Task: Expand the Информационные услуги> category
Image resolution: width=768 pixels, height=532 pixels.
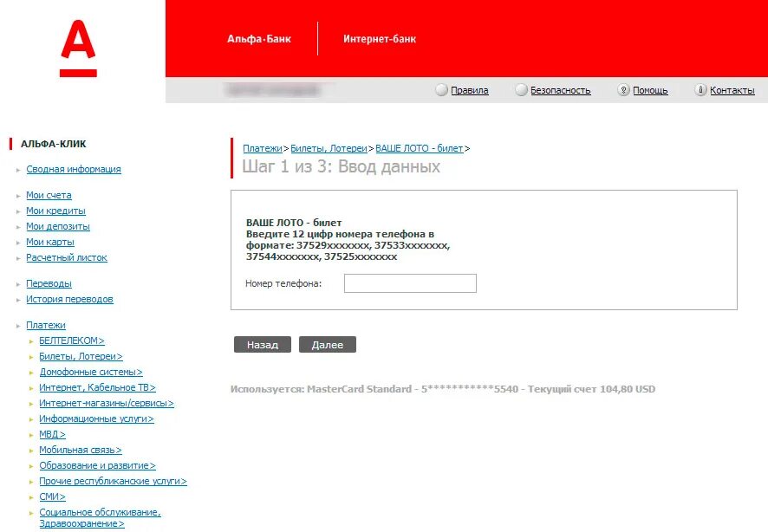Action: pyautogui.click(x=96, y=419)
